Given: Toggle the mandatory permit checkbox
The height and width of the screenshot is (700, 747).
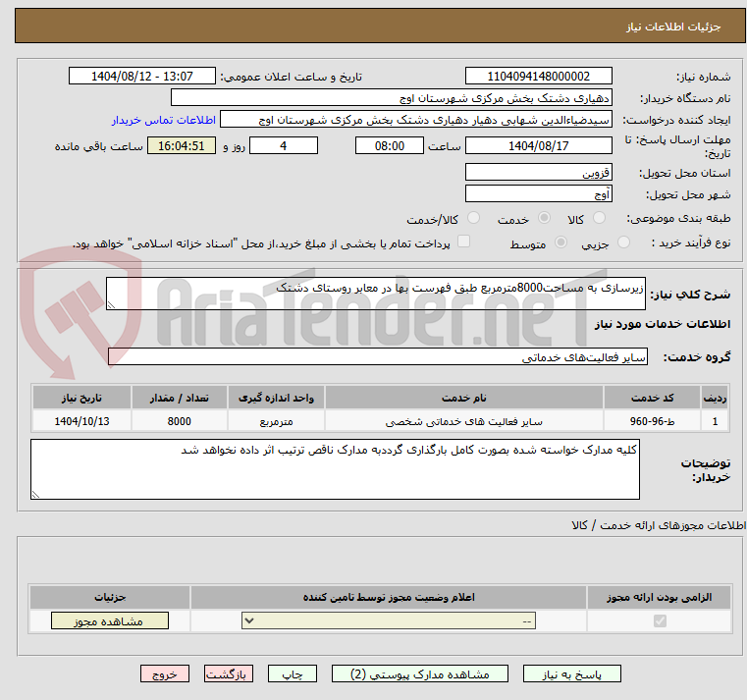Looking at the screenshot, I should pos(660,620).
